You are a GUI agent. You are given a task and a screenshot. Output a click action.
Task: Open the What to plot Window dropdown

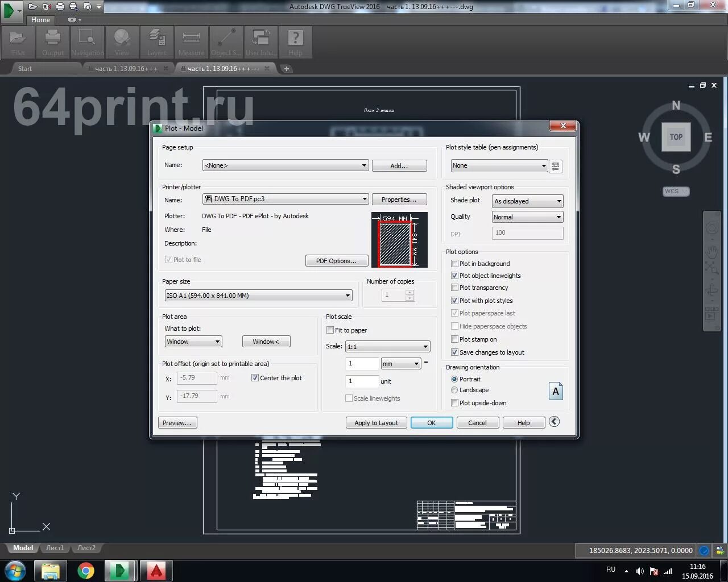(x=193, y=342)
